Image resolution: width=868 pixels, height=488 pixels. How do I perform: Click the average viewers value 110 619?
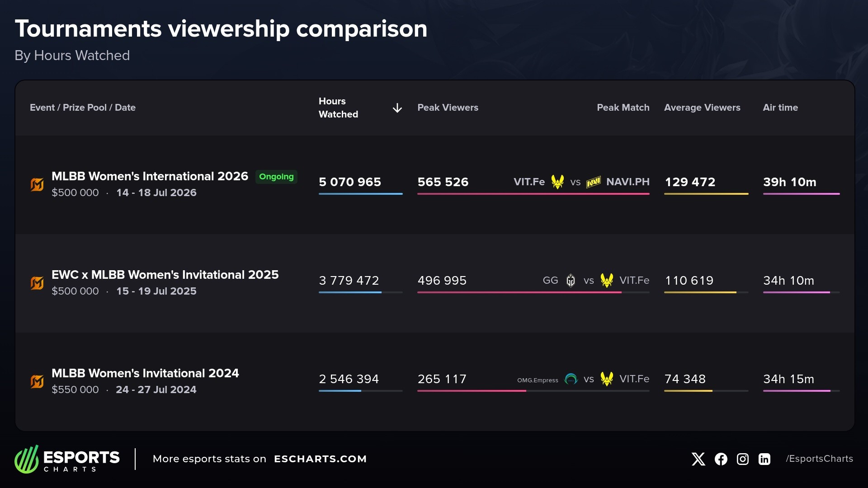pos(689,281)
